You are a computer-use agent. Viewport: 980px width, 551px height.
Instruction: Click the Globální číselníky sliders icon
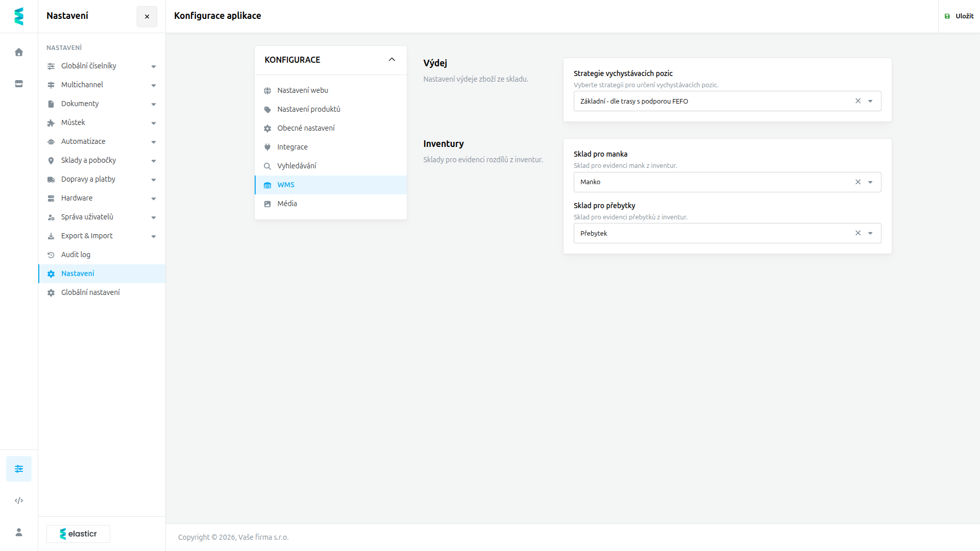[x=51, y=66]
